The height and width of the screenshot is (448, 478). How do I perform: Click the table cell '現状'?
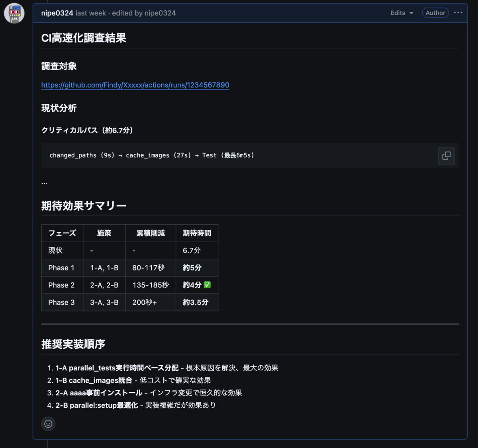coord(62,250)
